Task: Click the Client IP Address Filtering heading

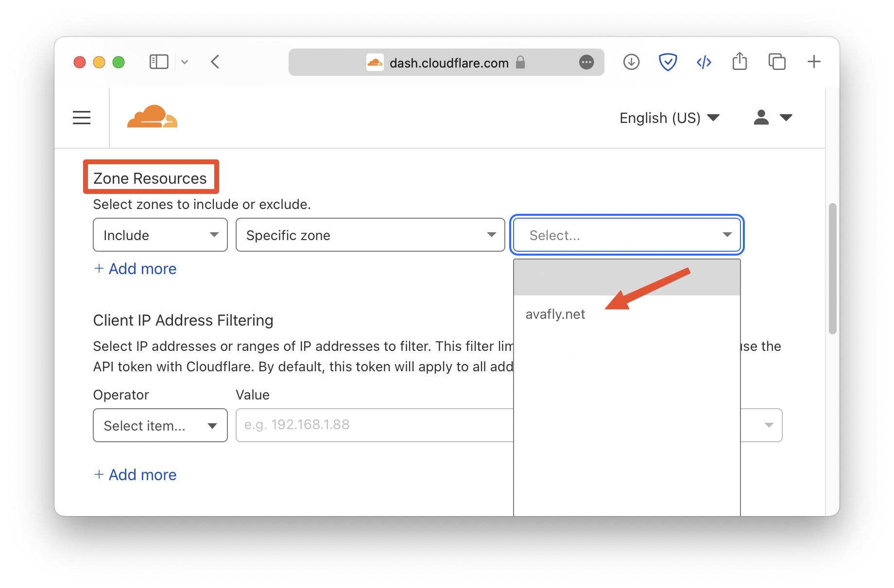Action: point(183,320)
